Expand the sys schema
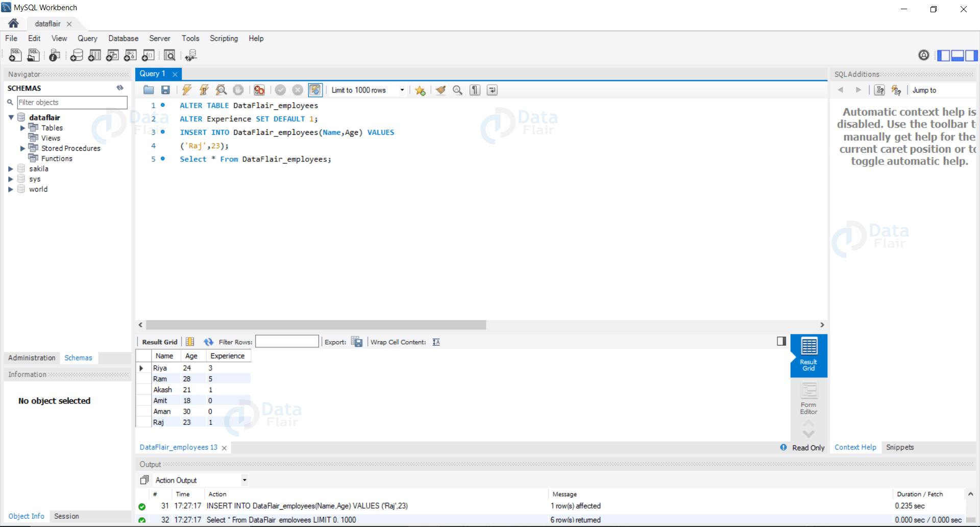The image size is (980, 527). (11, 179)
